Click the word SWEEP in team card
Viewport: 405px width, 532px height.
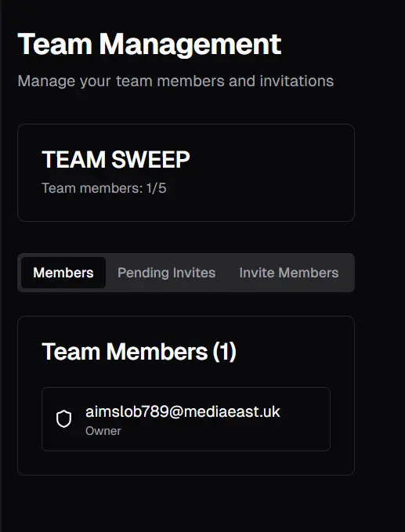tap(150, 160)
